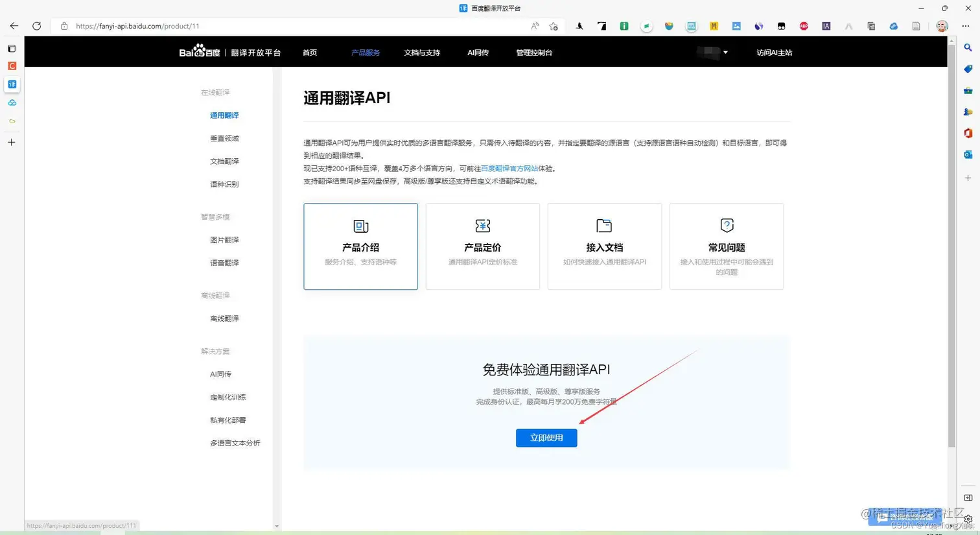This screenshot has width=980, height=535.
Task: Select the translate icon in the left sidebar
Action: [12, 84]
